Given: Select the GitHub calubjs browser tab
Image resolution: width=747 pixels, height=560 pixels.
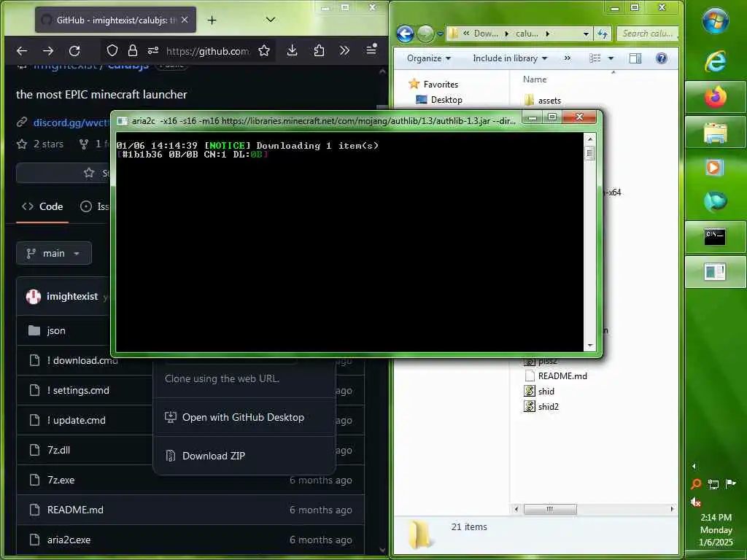Looking at the screenshot, I should (115, 20).
